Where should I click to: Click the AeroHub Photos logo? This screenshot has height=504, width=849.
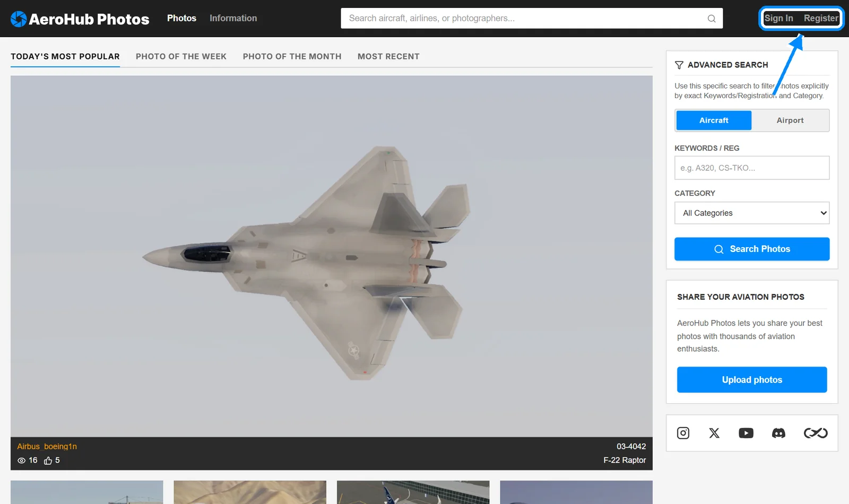pos(80,19)
